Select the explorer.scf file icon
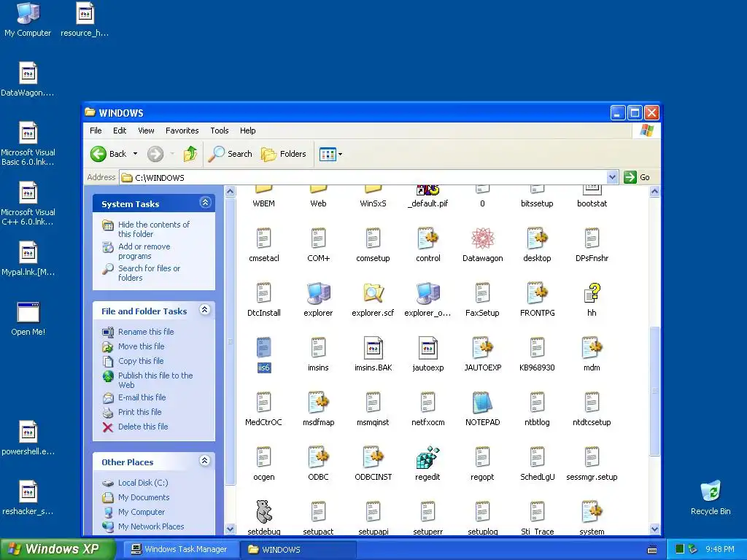The width and height of the screenshot is (747, 560). coord(373,293)
